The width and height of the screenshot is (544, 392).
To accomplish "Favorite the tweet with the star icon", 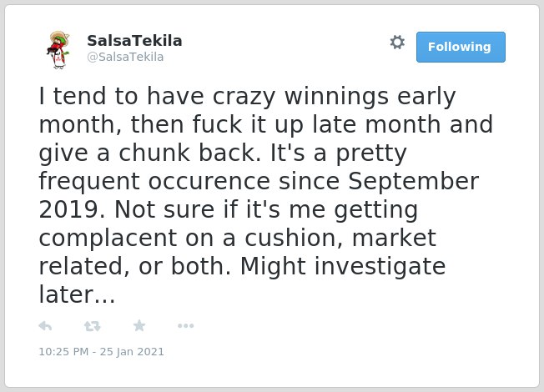I will [x=139, y=325].
